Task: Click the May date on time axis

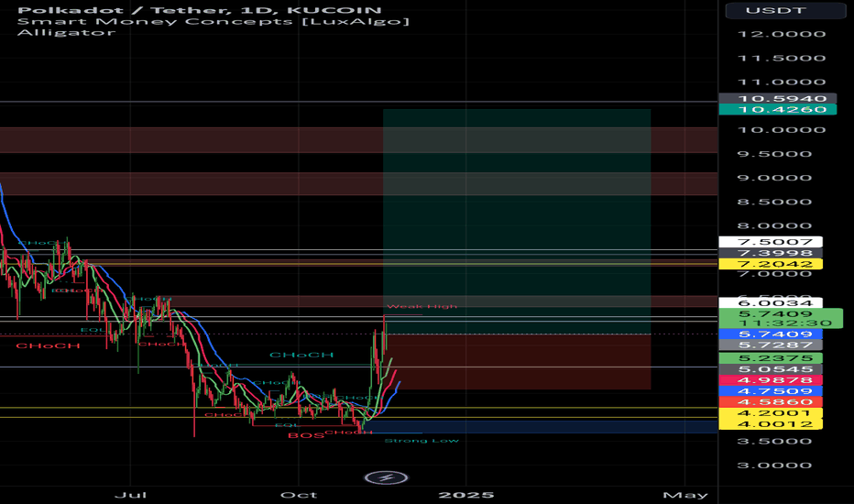Action: [685, 495]
